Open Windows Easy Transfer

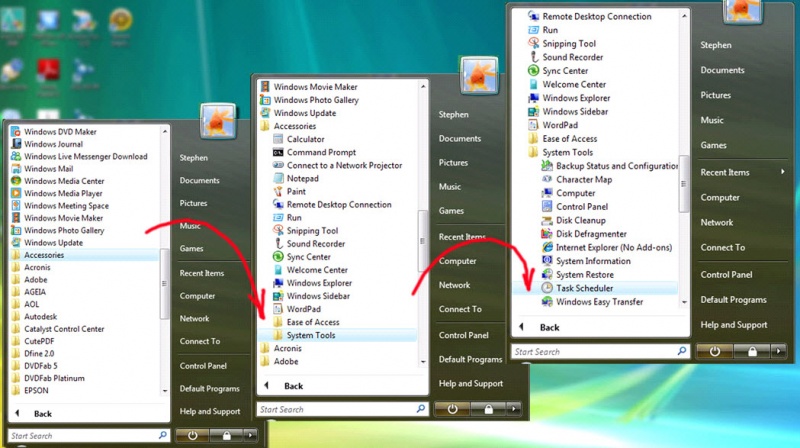pyautogui.click(x=599, y=302)
